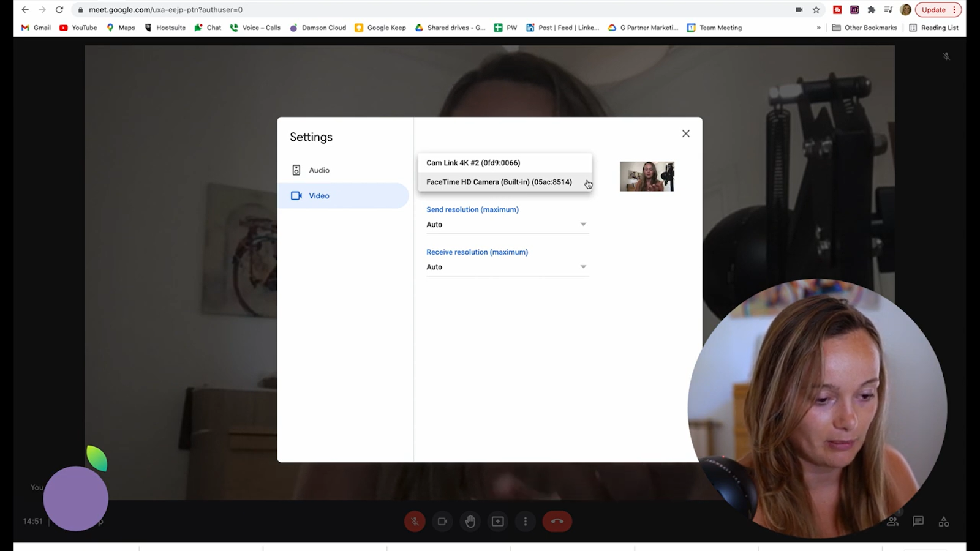Open Damson Cloud bookmark

click(318, 28)
